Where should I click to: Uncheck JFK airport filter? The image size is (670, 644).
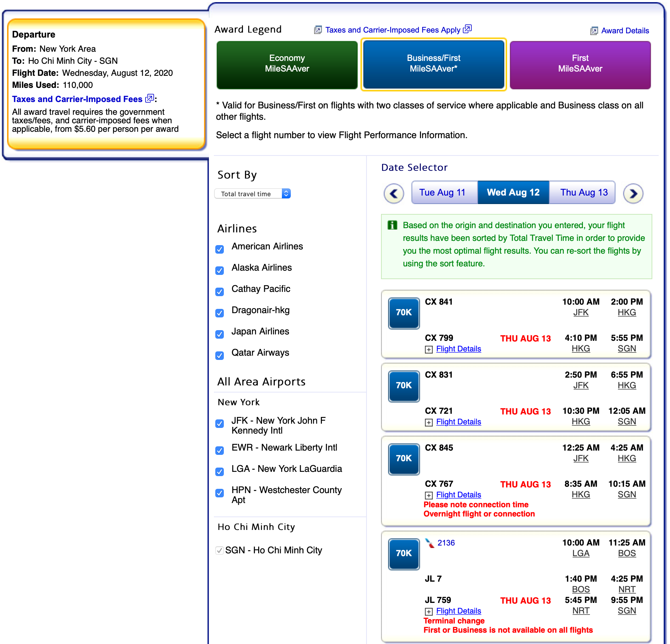[220, 424]
